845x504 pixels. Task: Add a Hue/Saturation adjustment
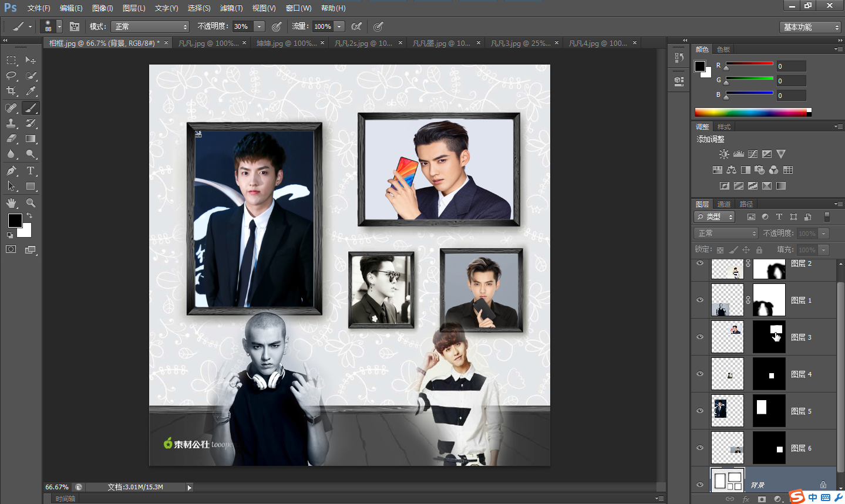pyautogui.click(x=717, y=170)
